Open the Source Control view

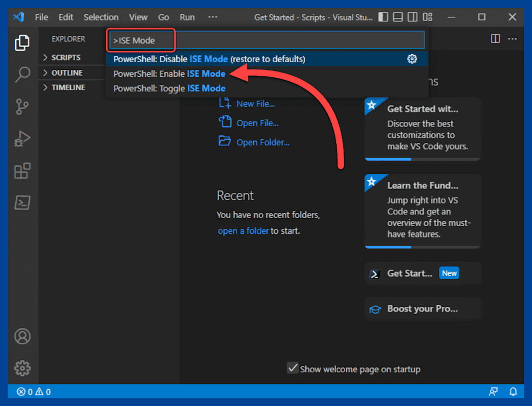22,107
